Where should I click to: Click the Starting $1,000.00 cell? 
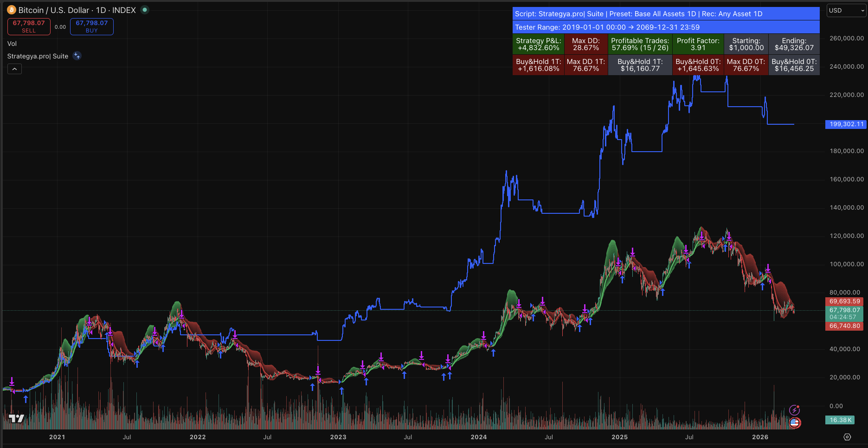pos(746,45)
